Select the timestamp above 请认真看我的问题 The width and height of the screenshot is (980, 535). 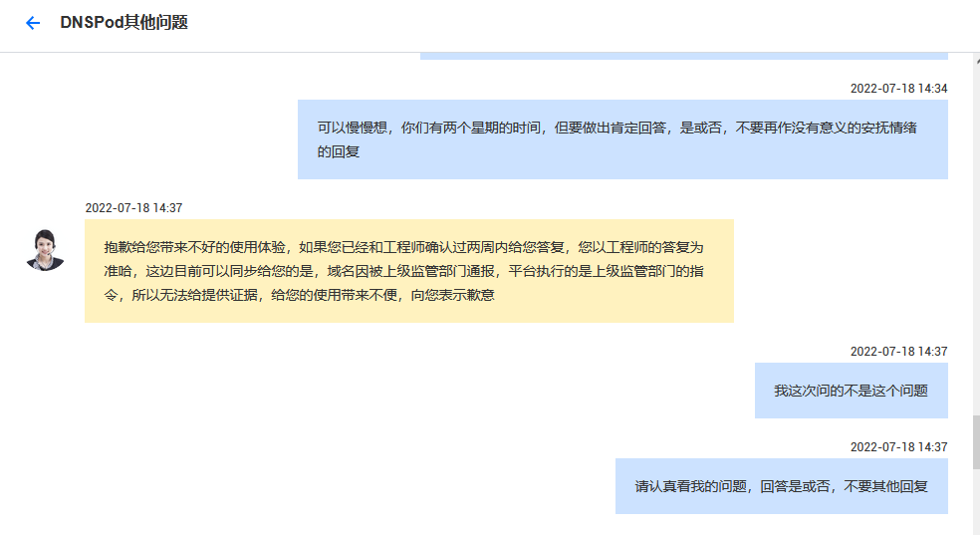(898, 447)
